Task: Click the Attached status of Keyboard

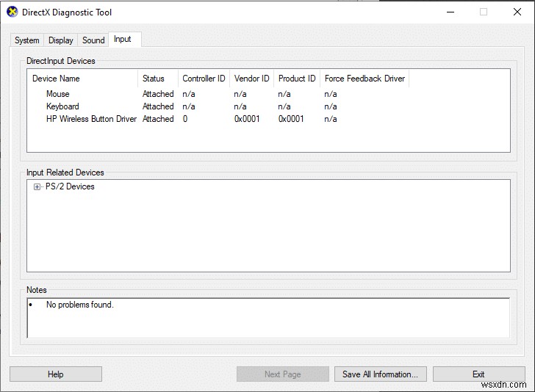Action: pos(158,106)
